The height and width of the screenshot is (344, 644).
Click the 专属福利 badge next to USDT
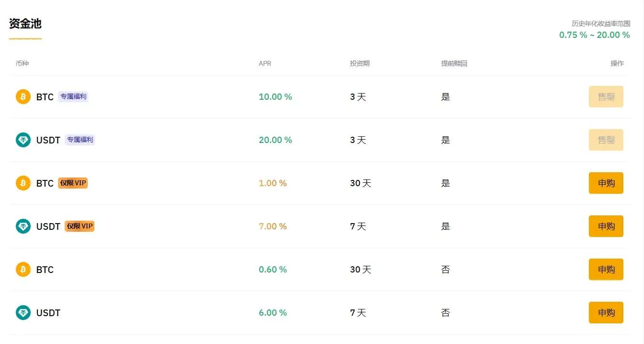[80, 140]
